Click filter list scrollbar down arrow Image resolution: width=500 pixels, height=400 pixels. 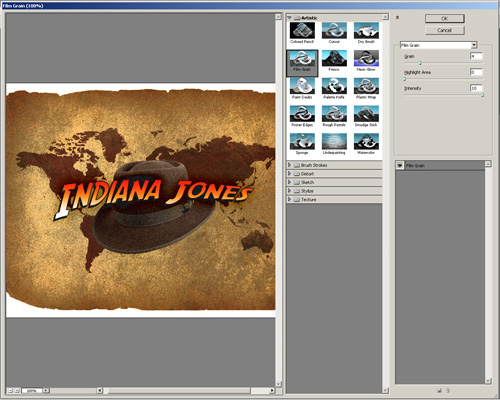click(386, 390)
